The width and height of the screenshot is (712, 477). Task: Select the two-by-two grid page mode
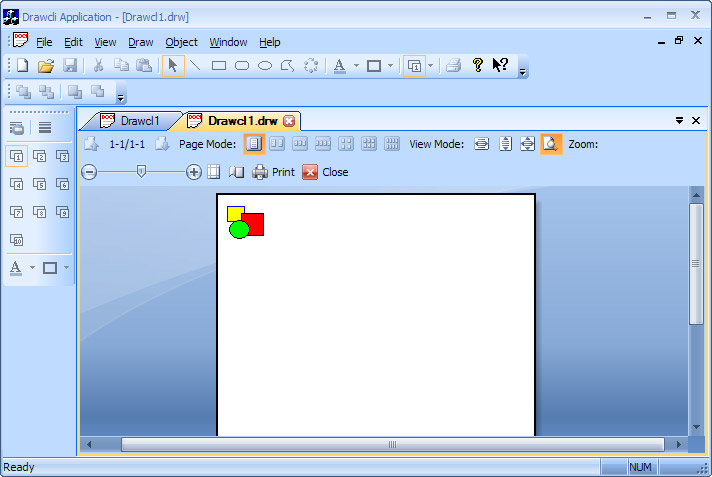coord(346,144)
